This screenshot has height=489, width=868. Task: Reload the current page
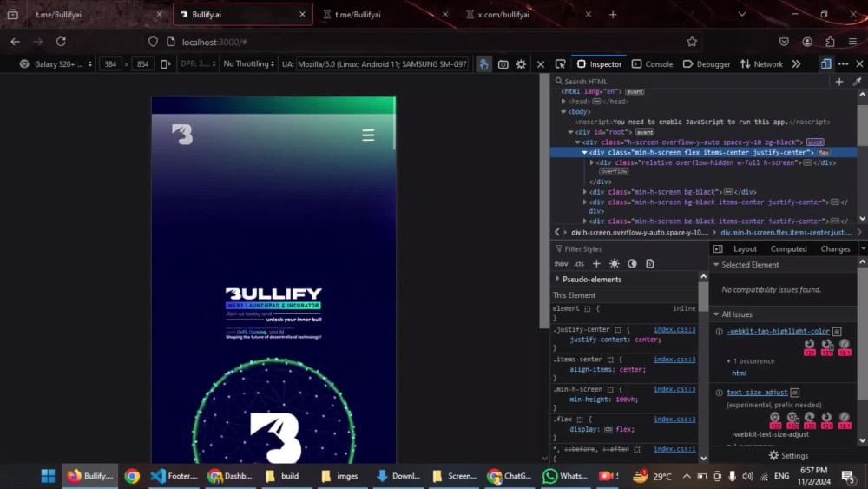61,42
